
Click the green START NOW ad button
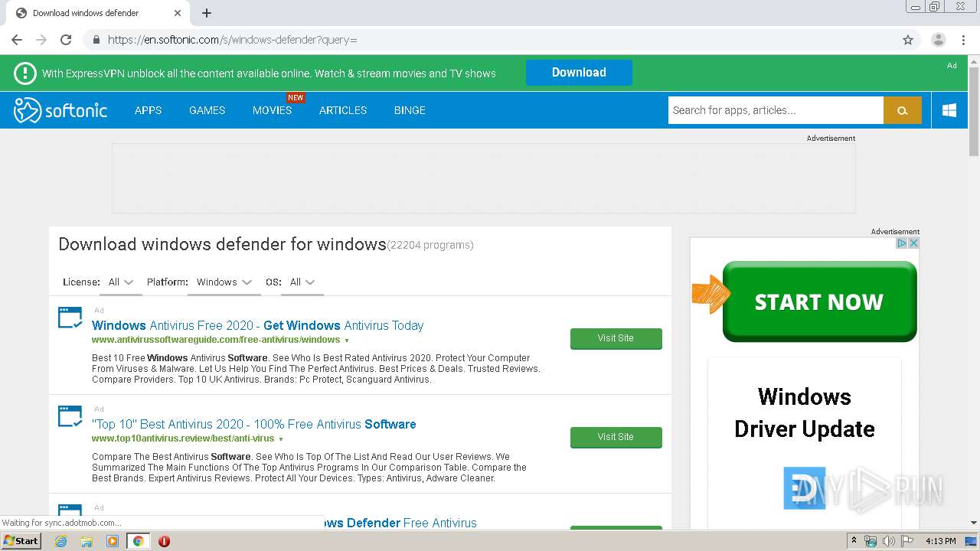pos(819,302)
